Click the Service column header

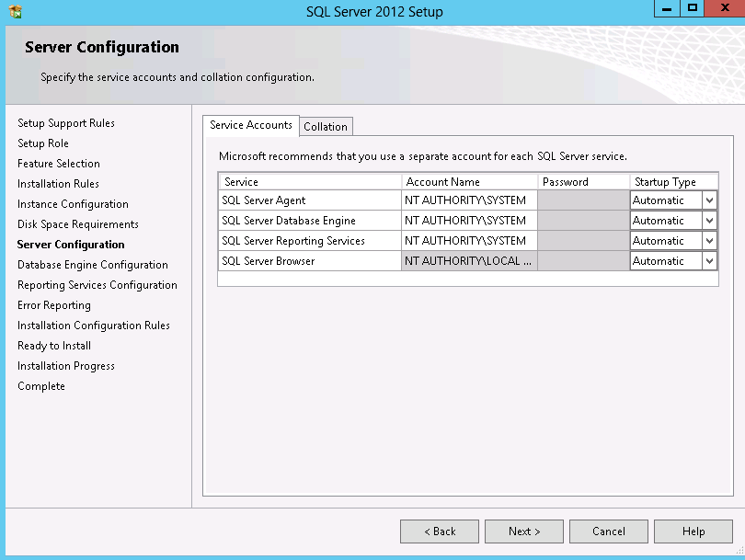click(x=310, y=182)
